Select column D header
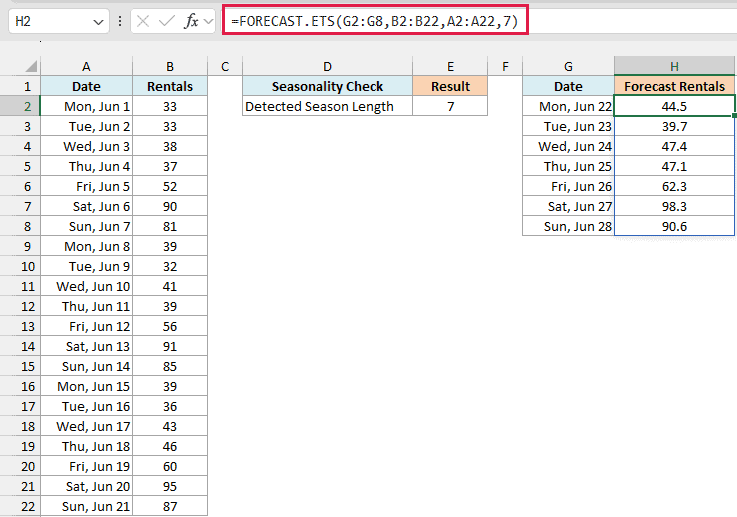This screenshot has width=737, height=517. (328, 66)
